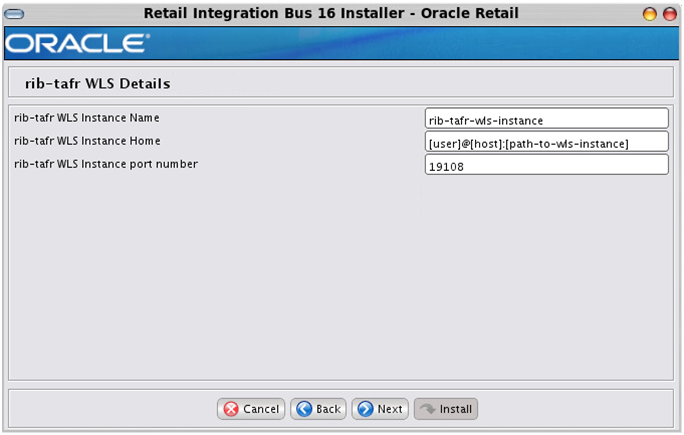Click the Install button

point(446,409)
